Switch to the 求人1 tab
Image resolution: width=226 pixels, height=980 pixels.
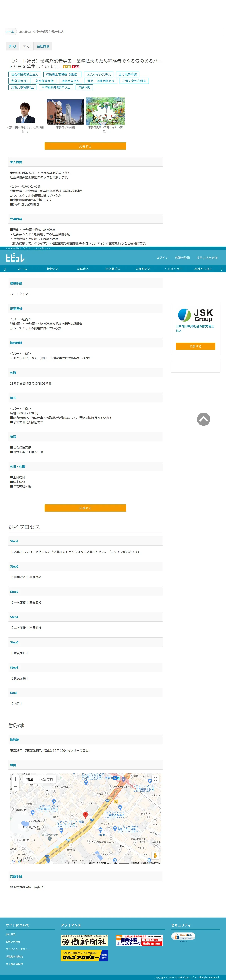tap(13, 46)
